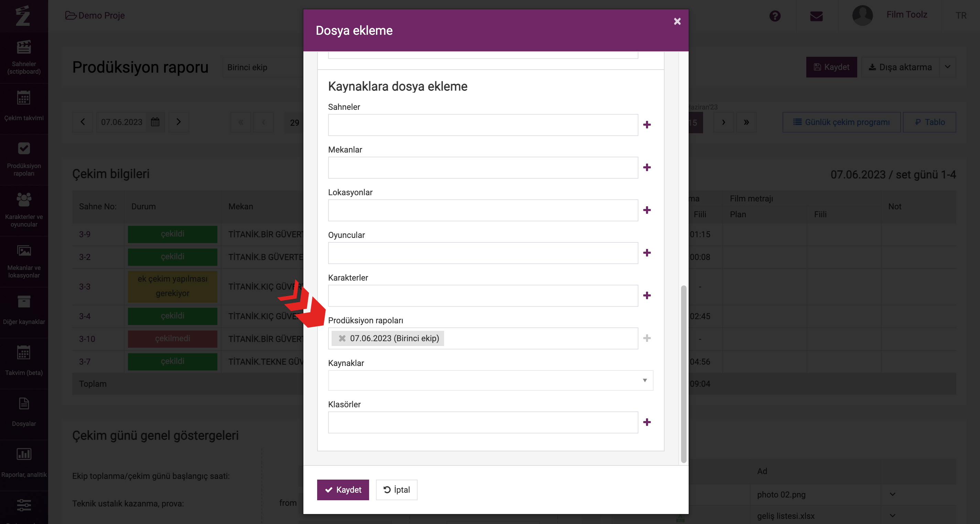Open Mekanlar ve lokasyonlar in sidebar

(24, 262)
